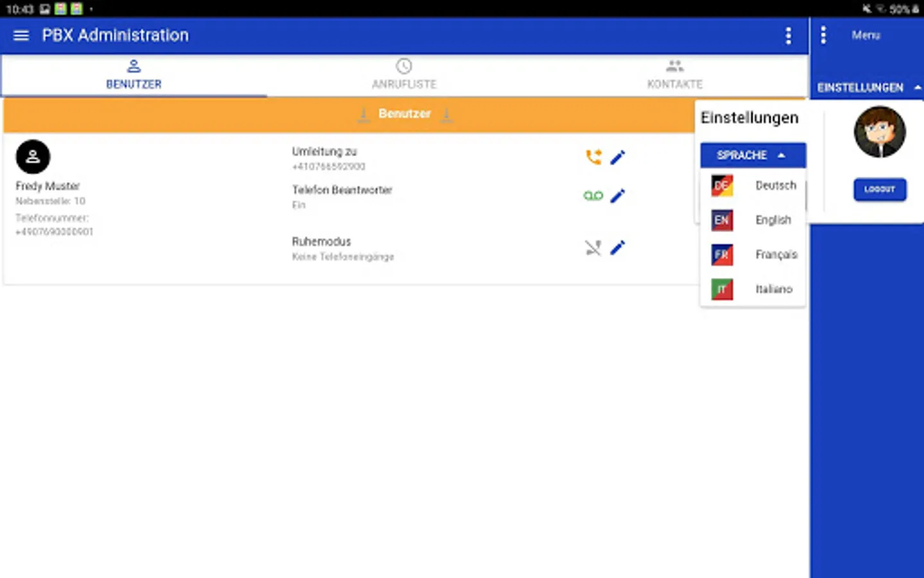Click the Nebenstelle: 10 text

click(50, 201)
